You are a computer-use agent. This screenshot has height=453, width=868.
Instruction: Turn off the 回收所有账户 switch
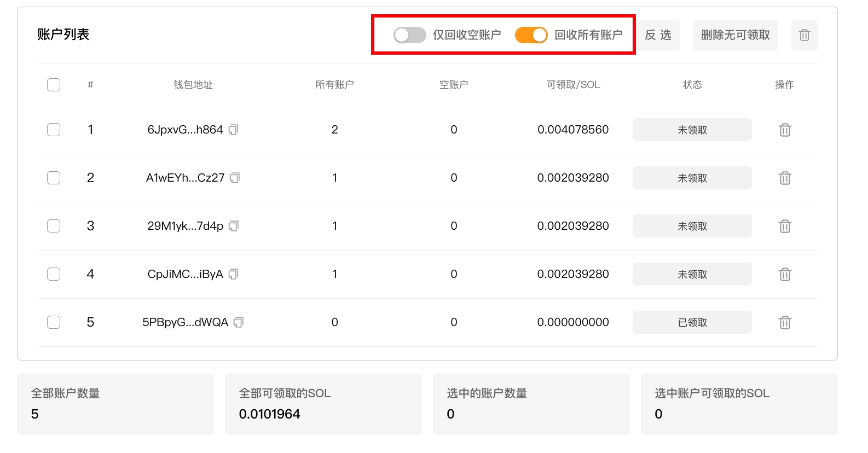coord(531,36)
